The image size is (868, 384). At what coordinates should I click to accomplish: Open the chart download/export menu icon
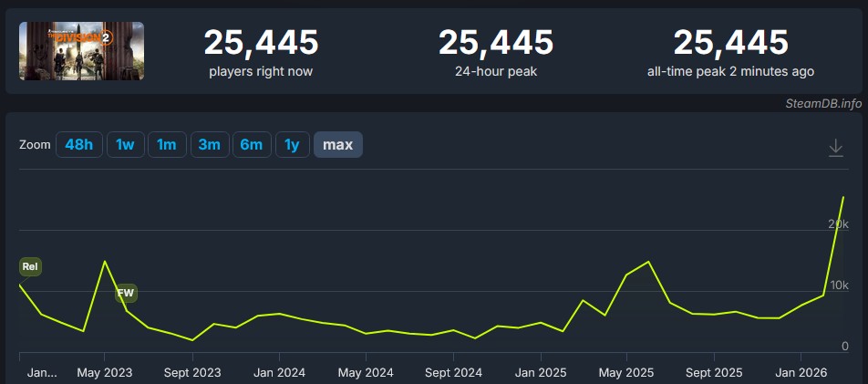(835, 147)
